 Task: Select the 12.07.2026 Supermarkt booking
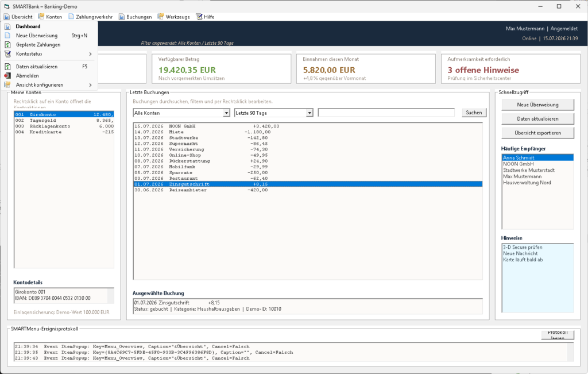(308, 144)
